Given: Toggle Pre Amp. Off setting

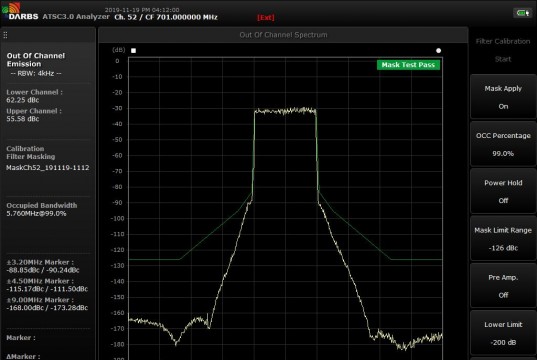Looking at the screenshot, I should tap(503, 286).
